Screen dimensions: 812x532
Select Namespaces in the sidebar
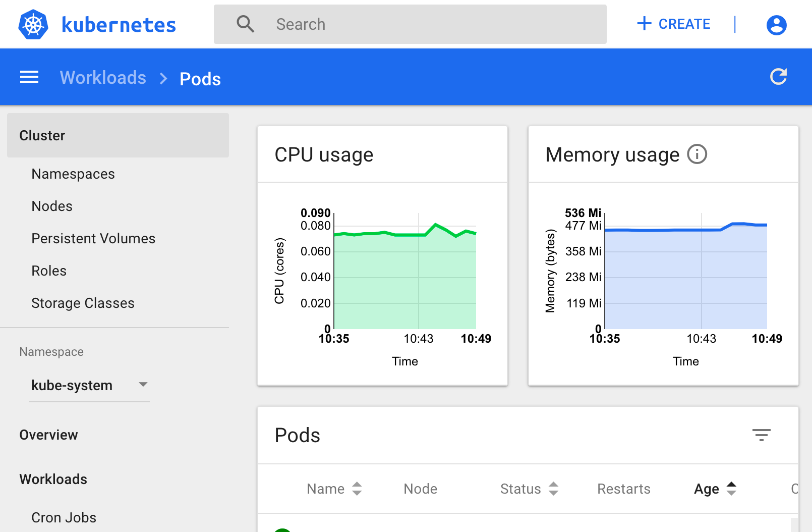[73, 174]
